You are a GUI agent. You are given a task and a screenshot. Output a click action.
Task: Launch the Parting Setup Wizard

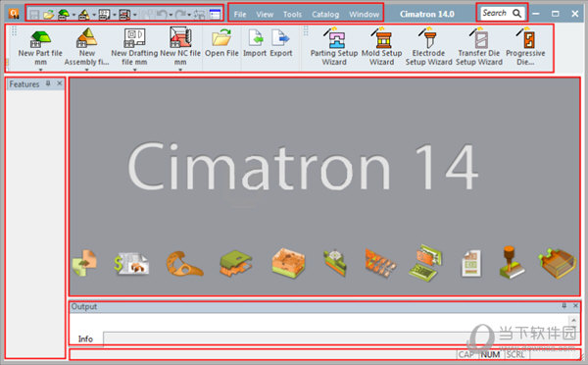click(x=334, y=46)
